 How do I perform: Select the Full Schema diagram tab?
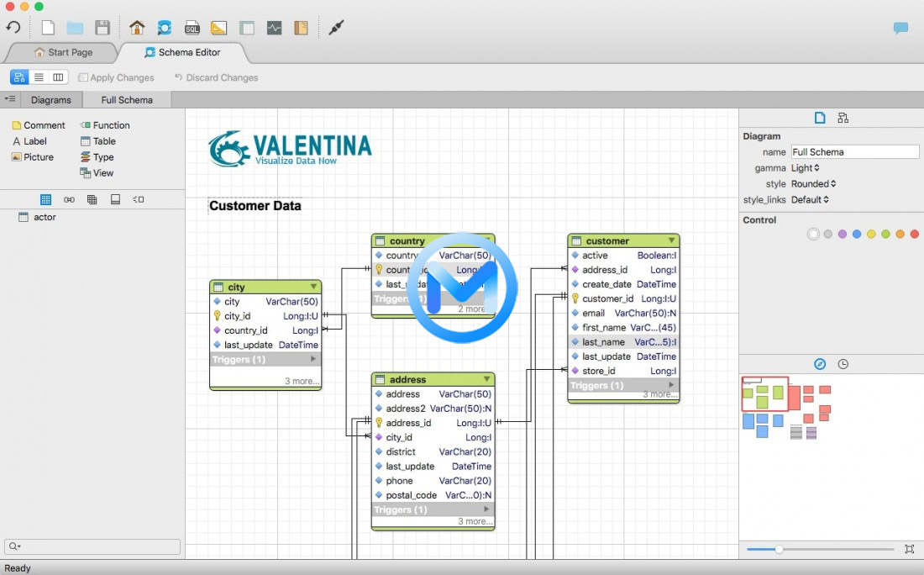click(x=127, y=100)
